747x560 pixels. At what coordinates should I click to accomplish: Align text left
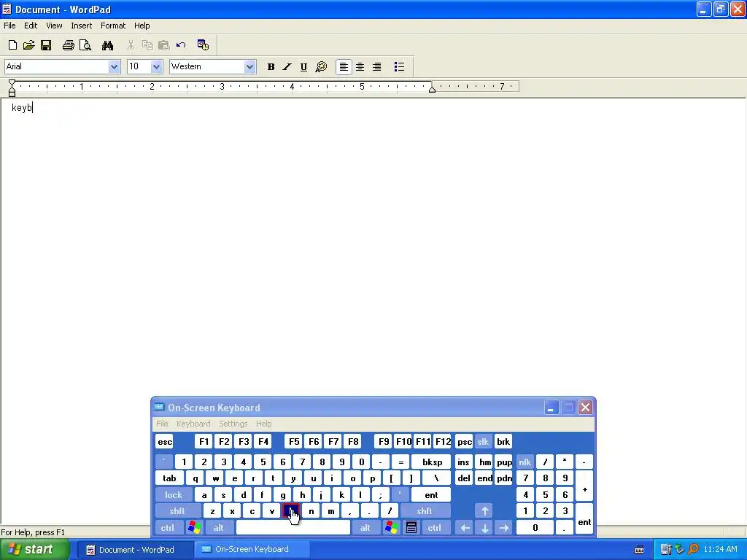click(344, 66)
